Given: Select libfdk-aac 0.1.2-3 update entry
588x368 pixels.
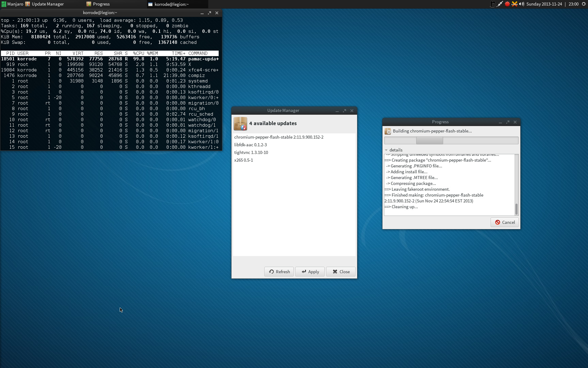Looking at the screenshot, I should click(x=294, y=145).
